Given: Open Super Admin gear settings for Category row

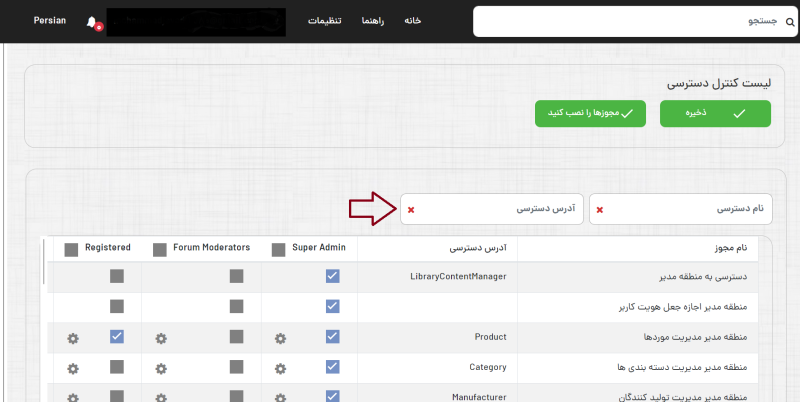Looking at the screenshot, I should click(280, 368).
